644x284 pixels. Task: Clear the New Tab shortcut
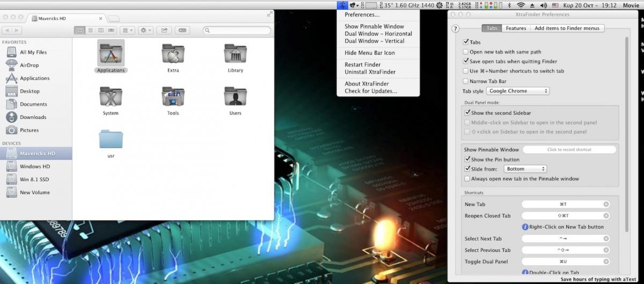(606, 204)
